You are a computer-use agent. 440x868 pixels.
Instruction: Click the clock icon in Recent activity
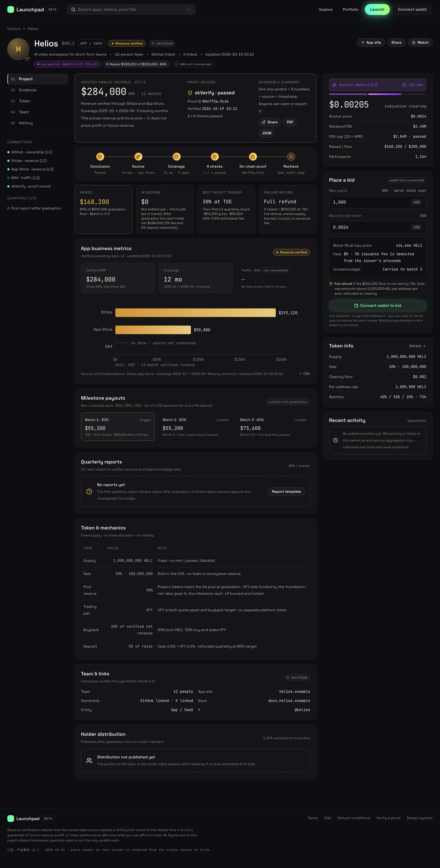point(335,440)
